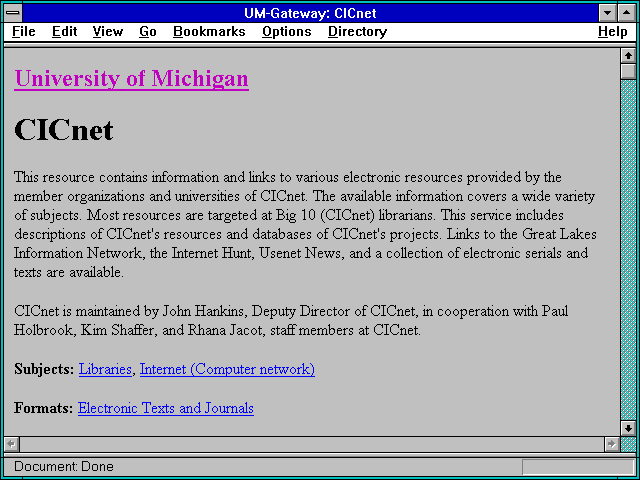Click the vertical scrollbar down arrow
640x480 pixels.
(628, 428)
